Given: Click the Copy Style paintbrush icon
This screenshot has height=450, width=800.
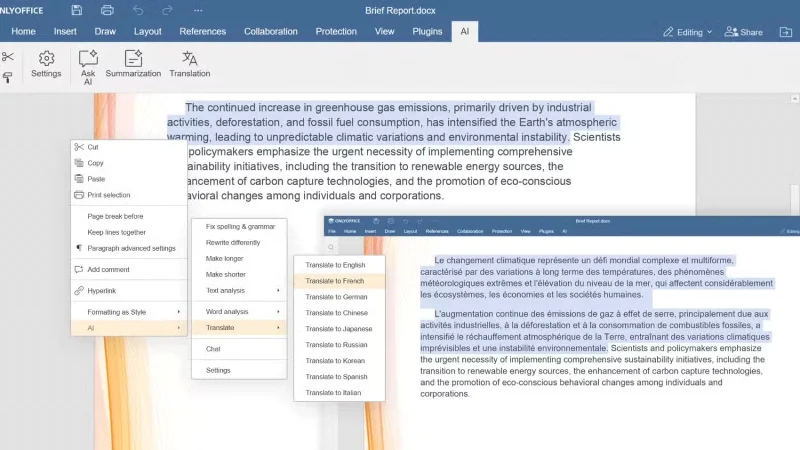Looking at the screenshot, I should [x=8, y=78].
